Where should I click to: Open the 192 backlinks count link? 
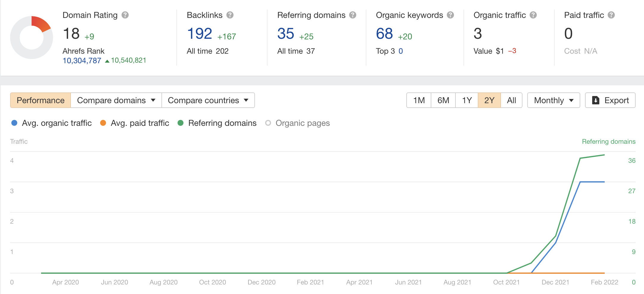[x=200, y=33]
